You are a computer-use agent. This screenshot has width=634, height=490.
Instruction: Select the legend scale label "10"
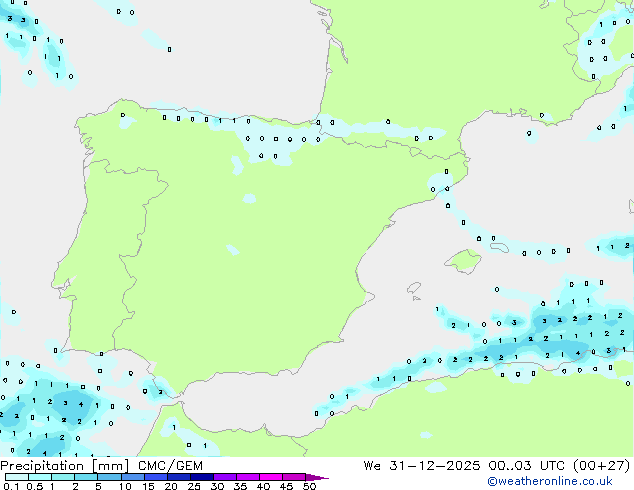(125, 486)
